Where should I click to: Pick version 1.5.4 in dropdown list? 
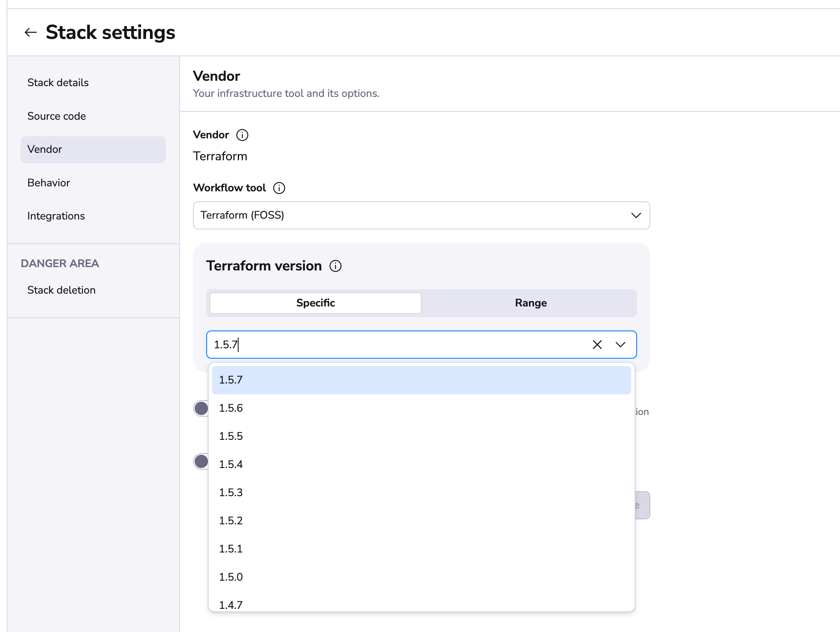click(421, 464)
